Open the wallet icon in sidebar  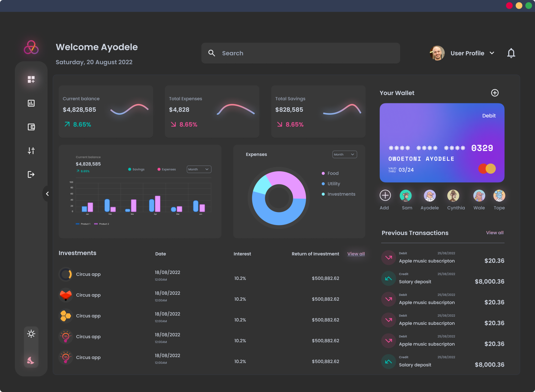tap(31, 127)
